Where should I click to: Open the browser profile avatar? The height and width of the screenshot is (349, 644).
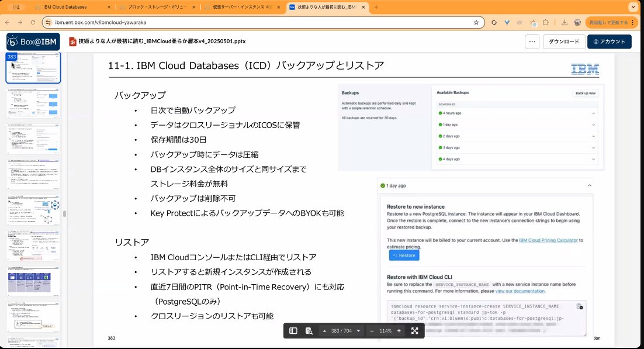577,23
